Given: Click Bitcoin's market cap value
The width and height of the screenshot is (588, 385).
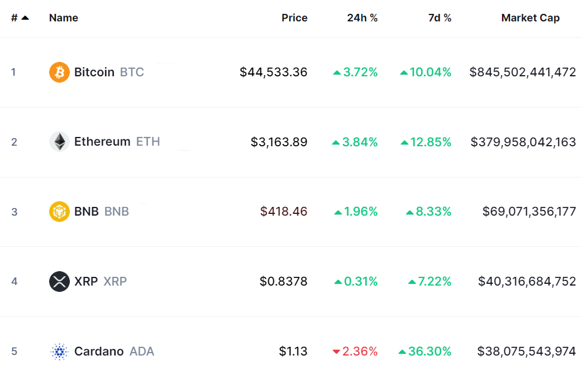Looking at the screenshot, I should (x=523, y=72).
